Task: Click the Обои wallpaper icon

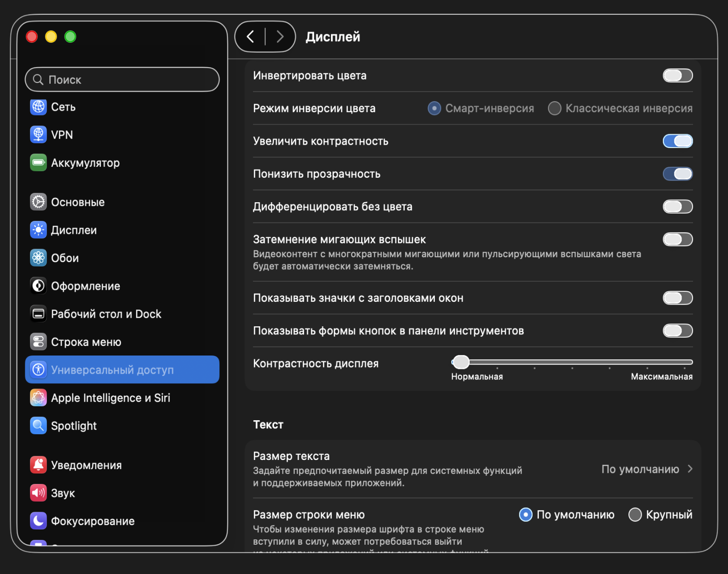Action: [38, 258]
